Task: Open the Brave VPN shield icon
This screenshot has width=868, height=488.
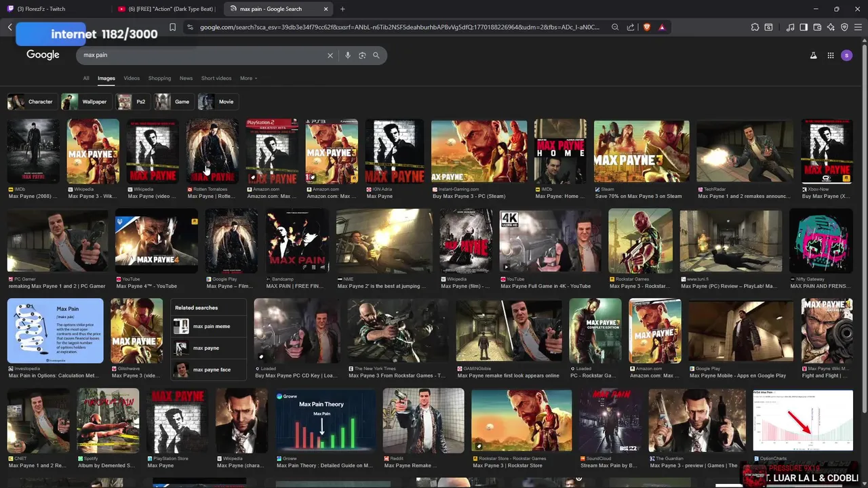Action: [844, 27]
